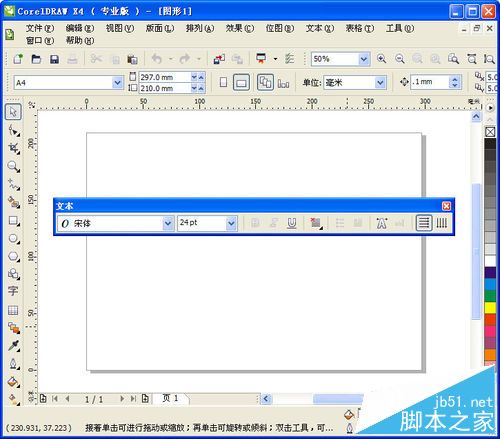The height and width of the screenshot is (439, 500).
Task: Toggle underline in text toolbar
Action: pyautogui.click(x=292, y=223)
